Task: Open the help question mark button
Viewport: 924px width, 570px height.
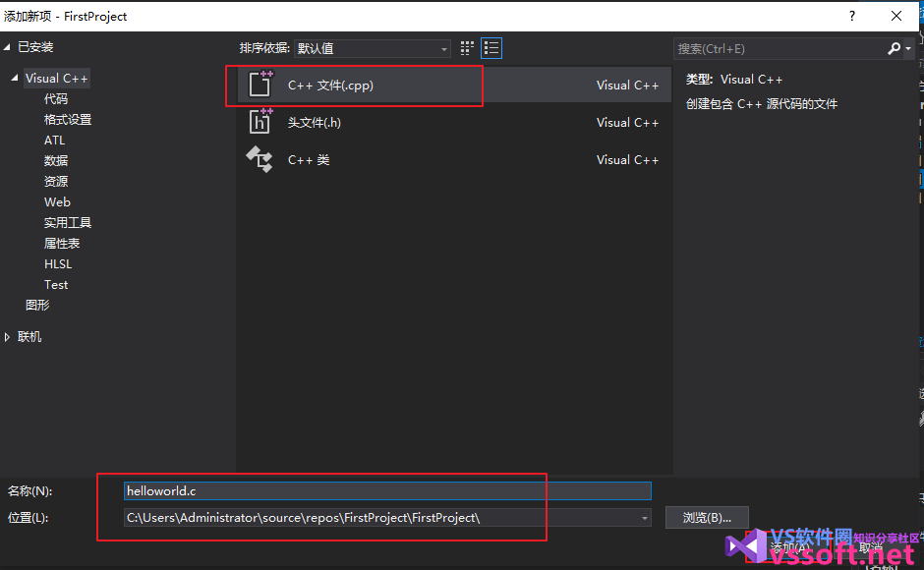Action: [x=852, y=16]
